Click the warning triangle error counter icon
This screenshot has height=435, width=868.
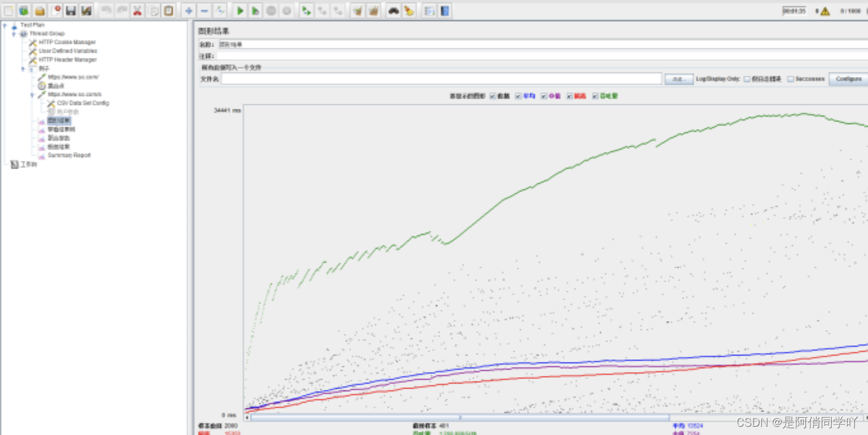(x=825, y=11)
